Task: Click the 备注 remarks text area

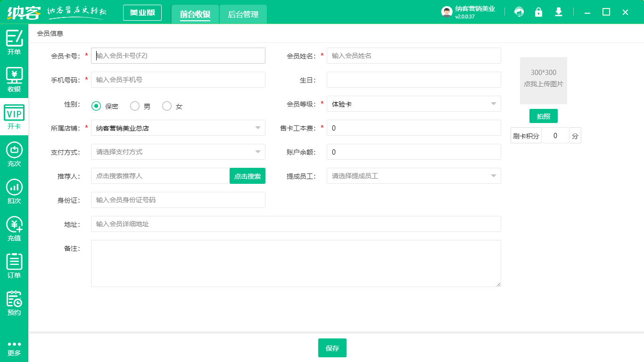Action: 296,263
